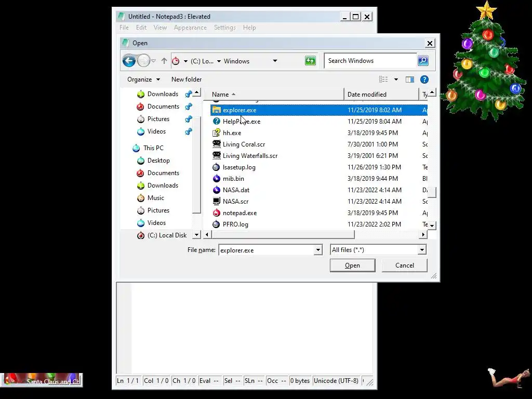532x399 pixels.
Task: Click the Open button
Action: [x=353, y=265]
